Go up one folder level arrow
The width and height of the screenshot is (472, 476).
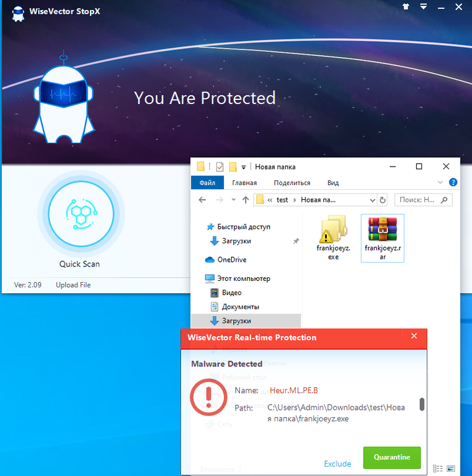pyautogui.click(x=245, y=200)
